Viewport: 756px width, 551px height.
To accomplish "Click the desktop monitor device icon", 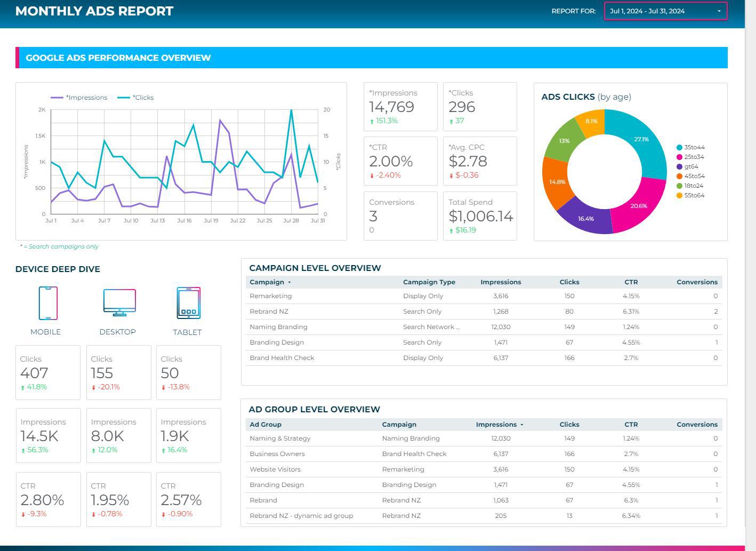I will [x=119, y=302].
